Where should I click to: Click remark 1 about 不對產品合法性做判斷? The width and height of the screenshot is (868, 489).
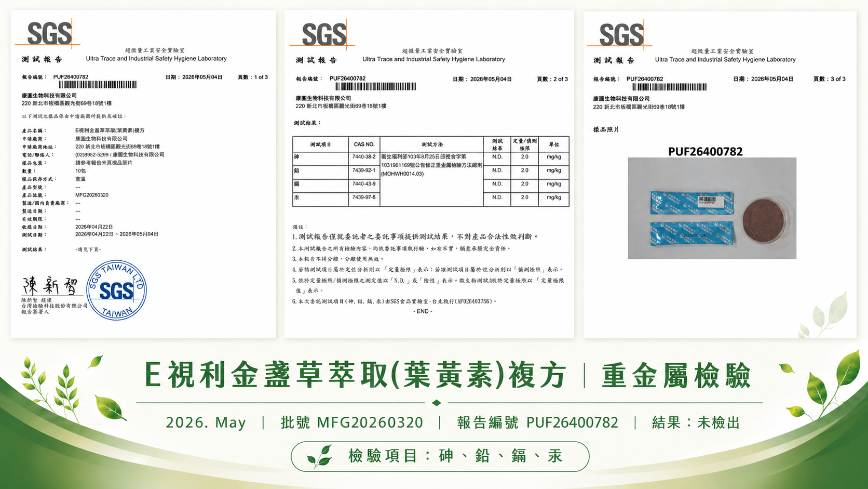coord(416,237)
